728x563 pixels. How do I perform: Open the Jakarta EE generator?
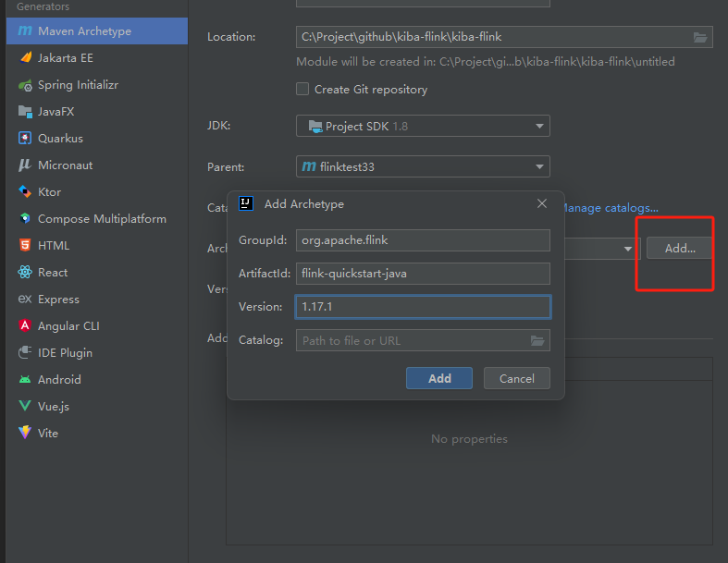click(97, 57)
